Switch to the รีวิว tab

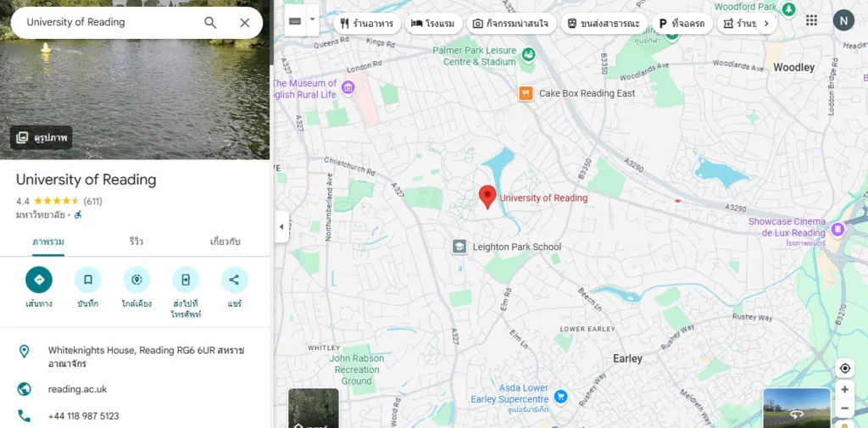point(136,242)
